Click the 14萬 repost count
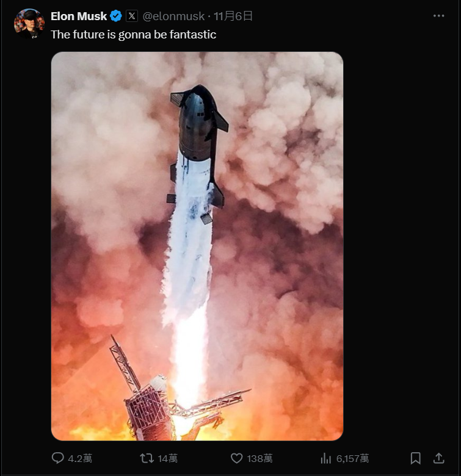This screenshot has width=461, height=476. pos(168,458)
